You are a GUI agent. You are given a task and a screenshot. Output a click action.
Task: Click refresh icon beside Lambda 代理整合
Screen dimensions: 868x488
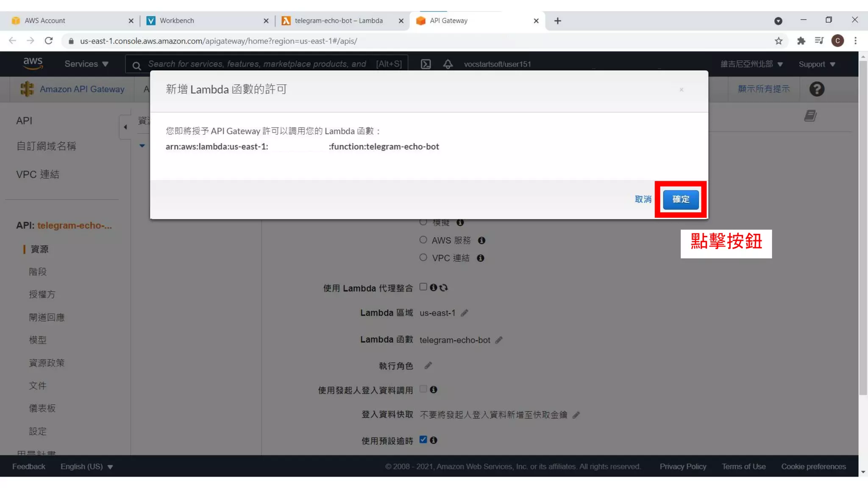(444, 288)
